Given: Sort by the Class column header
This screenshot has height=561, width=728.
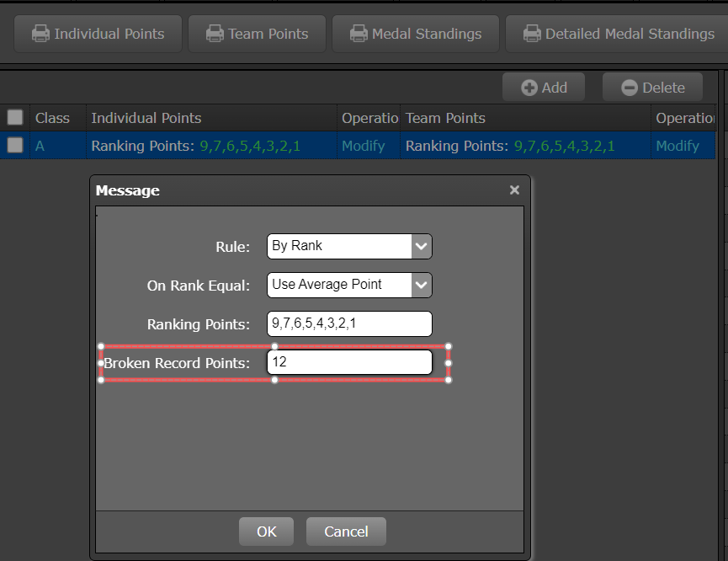Looking at the screenshot, I should pyautogui.click(x=52, y=118).
